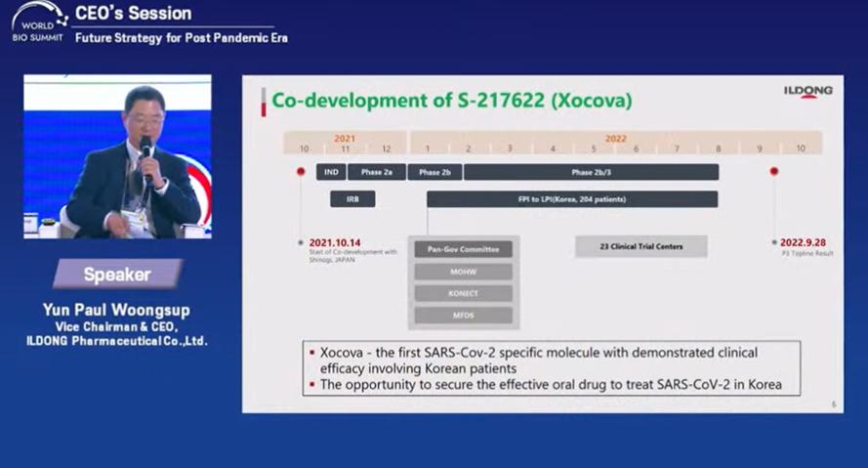The image size is (868, 468).
Task: Click the ILDONG logo on the slide
Action: [807, 92]
